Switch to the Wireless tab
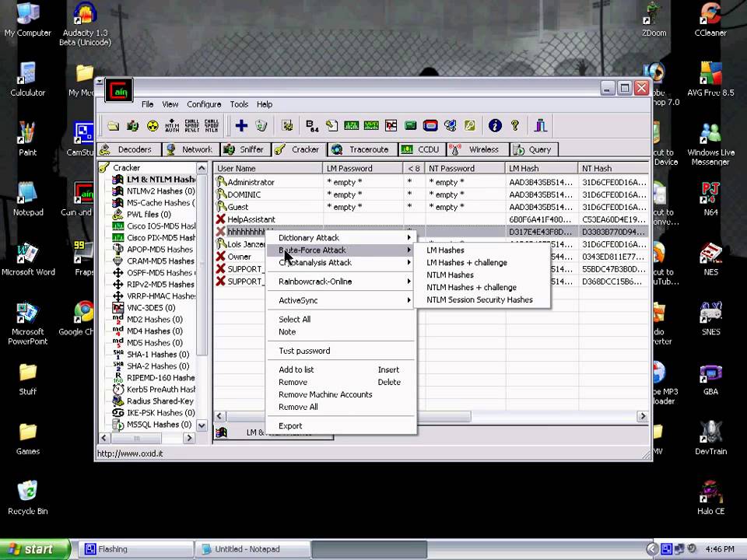747x560 pixels. pos(477,149)
